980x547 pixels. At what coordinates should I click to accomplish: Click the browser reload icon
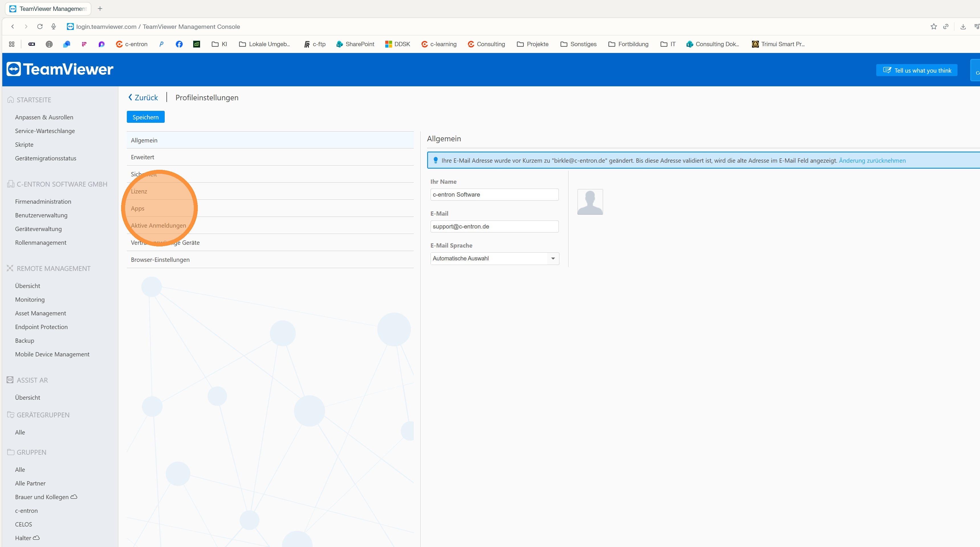tap(40, 26)
